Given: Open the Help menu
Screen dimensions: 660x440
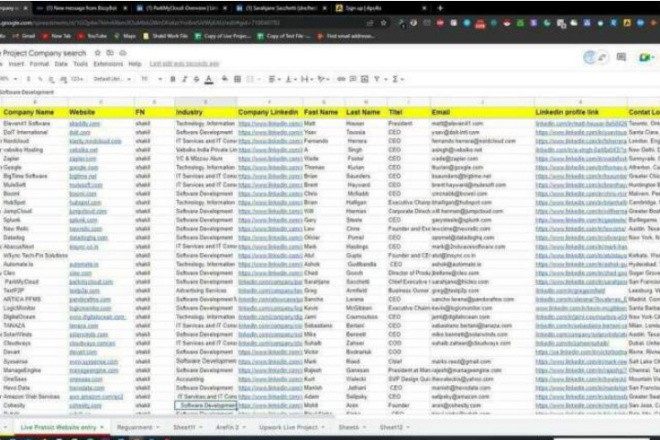Looking at the screenshot, I should (x=135, y=64).
